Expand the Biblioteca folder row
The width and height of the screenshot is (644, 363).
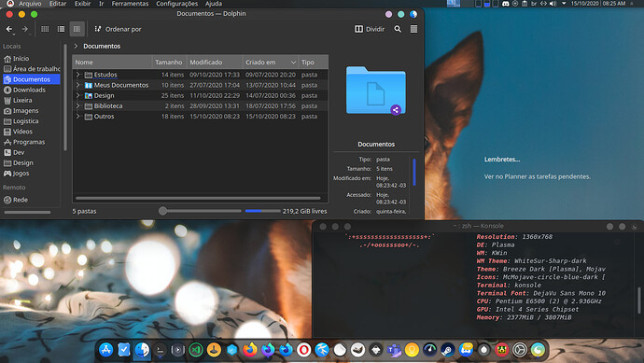78,106
